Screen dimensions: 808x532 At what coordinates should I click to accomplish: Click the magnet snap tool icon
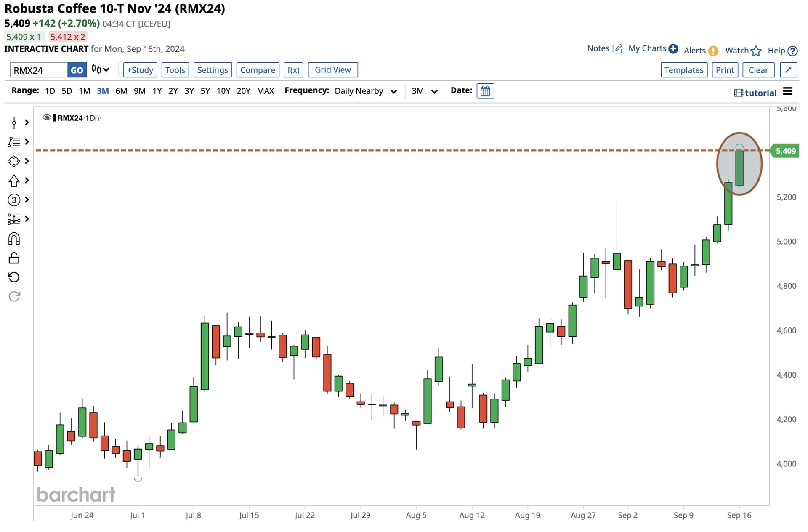[x=14, y=239]
